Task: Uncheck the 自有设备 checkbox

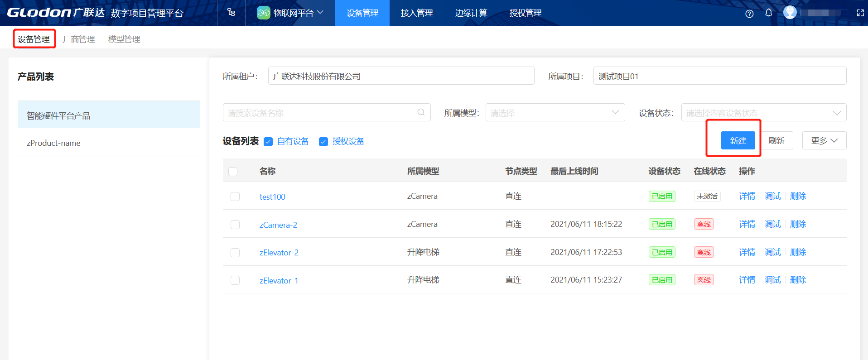Action: pos(268,142)
